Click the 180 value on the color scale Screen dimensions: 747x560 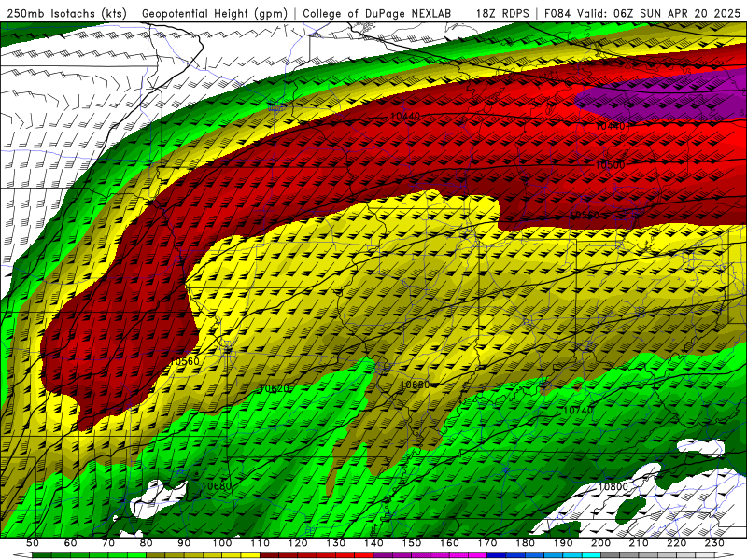[x=525, y=543]
